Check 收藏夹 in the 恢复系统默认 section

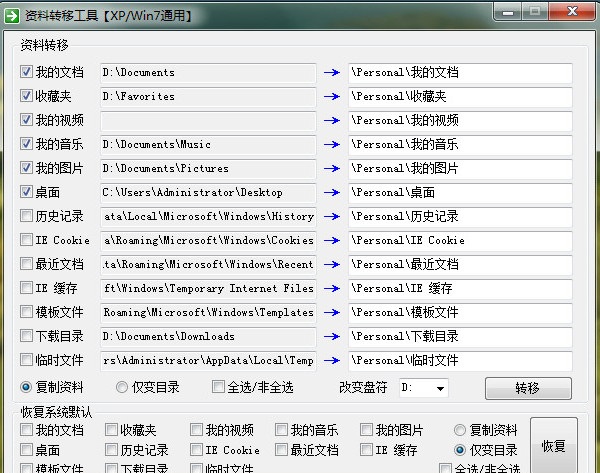111,430
